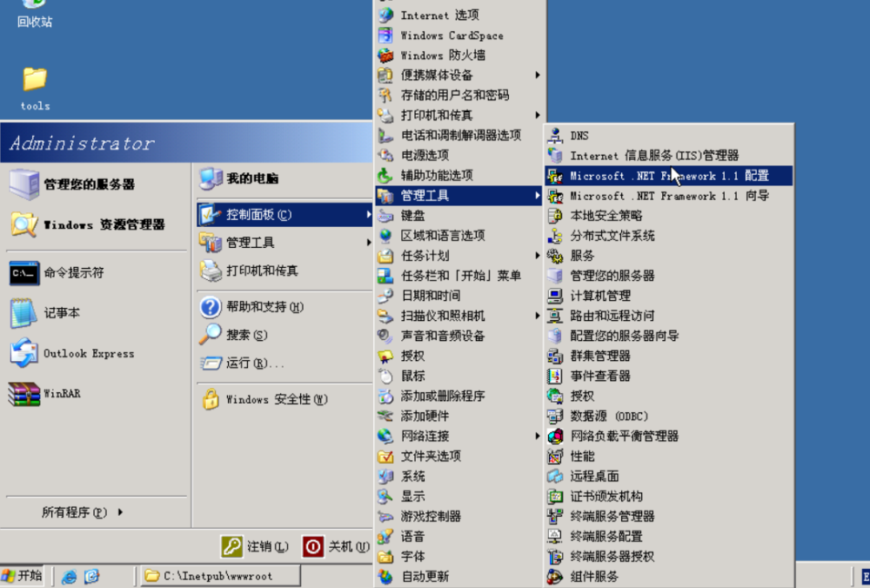This screenshot has width=870, height=588.
Task: Select Microsoft .NET Framework 1.1 配置
Action: [668, 176]
